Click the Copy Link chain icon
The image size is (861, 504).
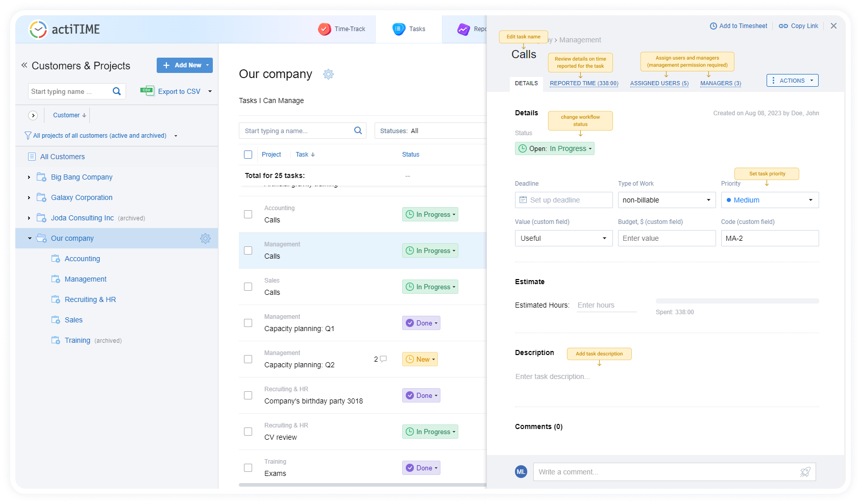pyautogui.click(x=783, y=26)
